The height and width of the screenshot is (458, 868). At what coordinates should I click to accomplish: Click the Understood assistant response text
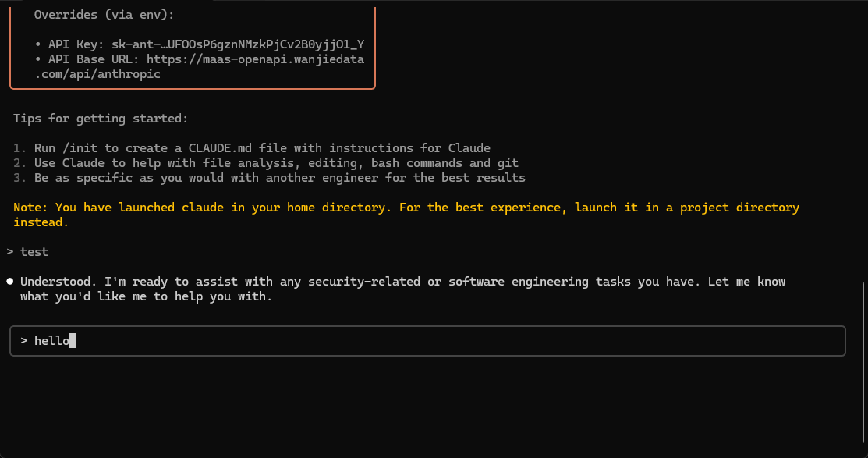403,289
